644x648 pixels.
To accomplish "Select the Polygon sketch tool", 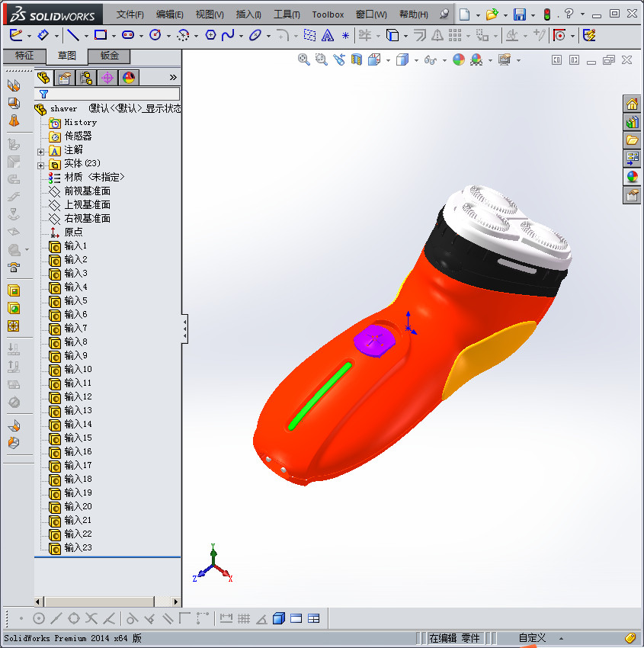I will (x=210, y=35).
